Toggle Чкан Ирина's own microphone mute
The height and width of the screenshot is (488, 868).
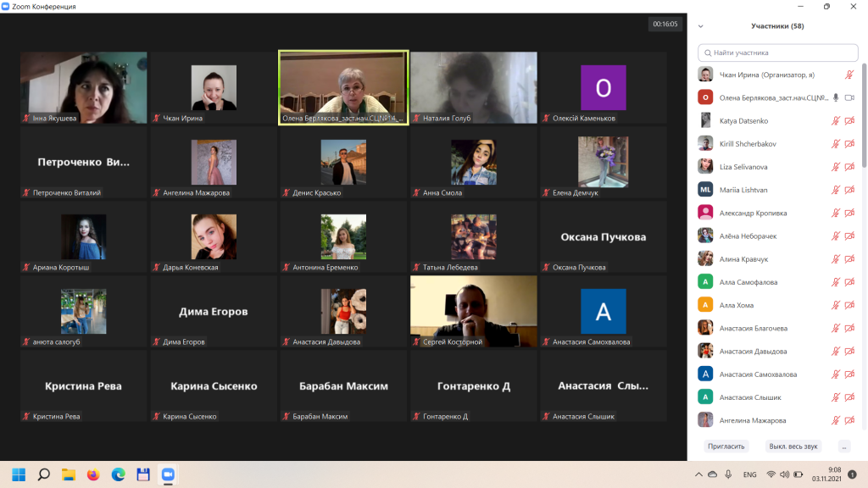click(x=849, y=75)
